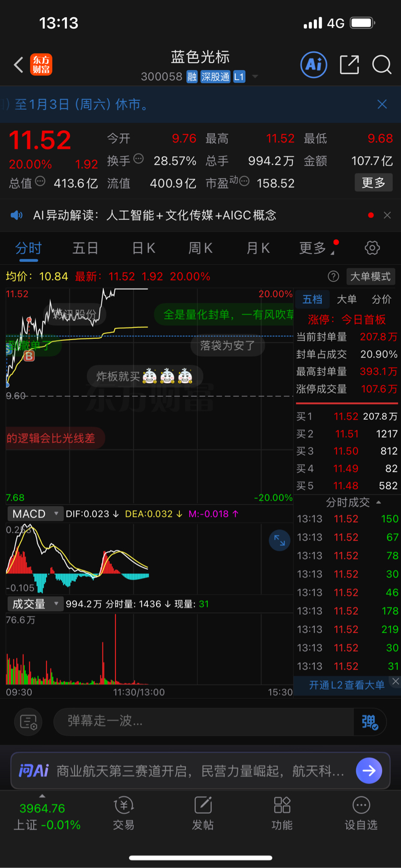Tap the 融 margin badge
Screen dimensions: 401x868
coord(192,77)
